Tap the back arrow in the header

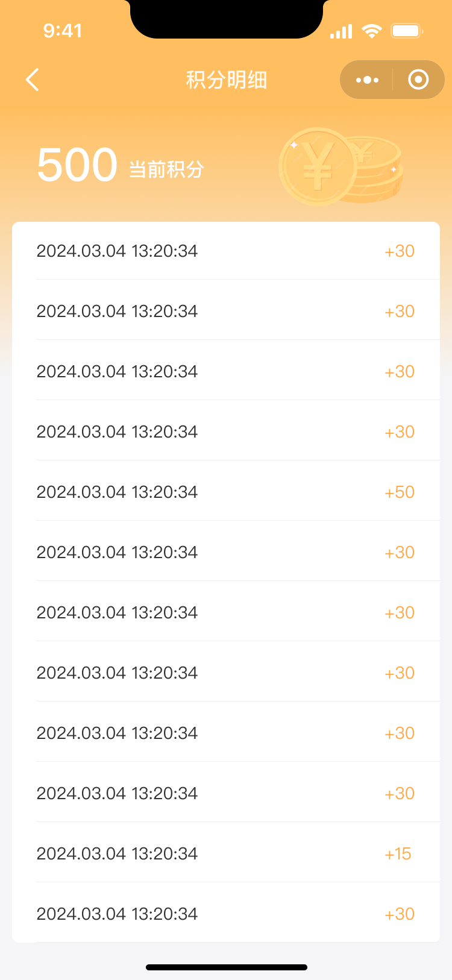coord(33,80)
